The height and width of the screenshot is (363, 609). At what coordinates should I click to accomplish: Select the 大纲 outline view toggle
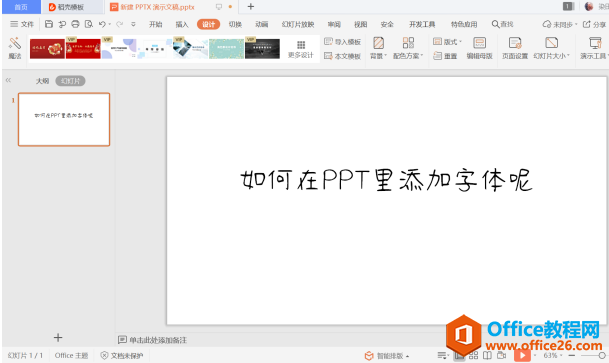(42, 81)
